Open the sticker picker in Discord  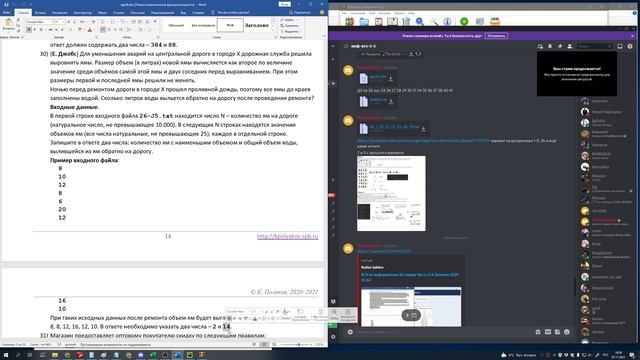pyautogui.click(x=558, y=332)
